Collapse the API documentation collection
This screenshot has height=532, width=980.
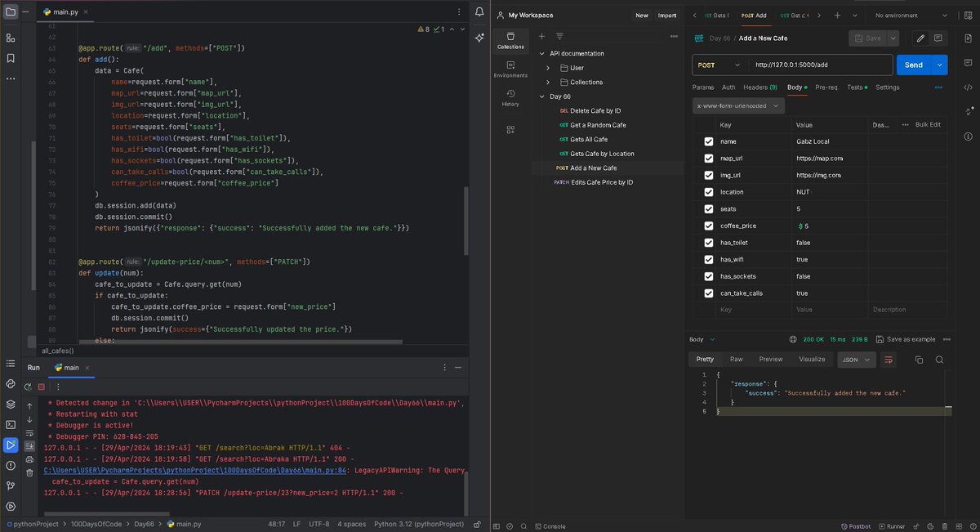click(541, 54)
